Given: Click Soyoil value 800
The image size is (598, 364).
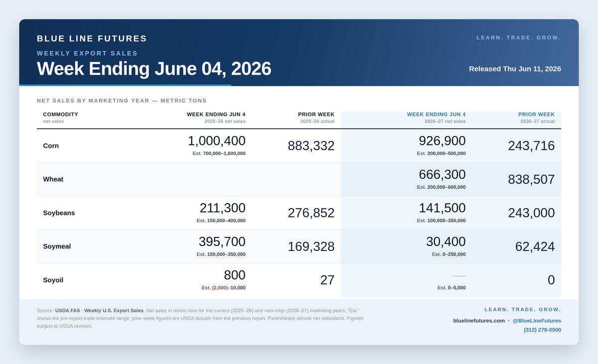Looking at the screenshot, I should click(x=234, y=275).
